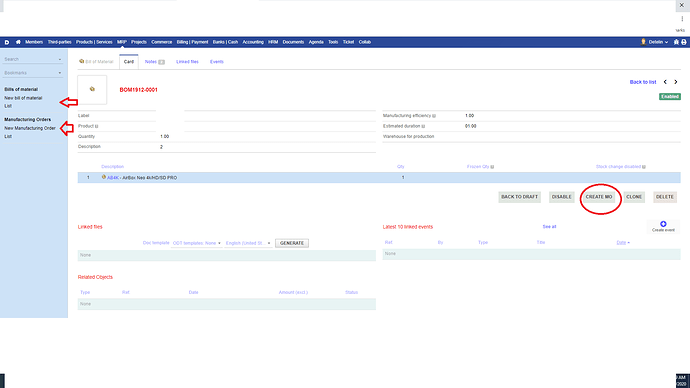Open the Accounting menu
Image resolution: width=690 pixels, height=388 pixels.
coord(253,42)
